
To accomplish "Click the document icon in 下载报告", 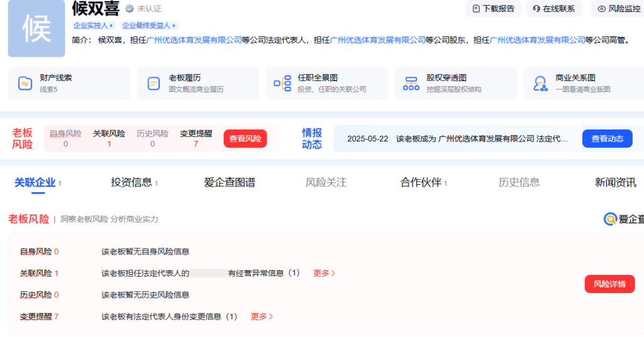I will 476,9.
